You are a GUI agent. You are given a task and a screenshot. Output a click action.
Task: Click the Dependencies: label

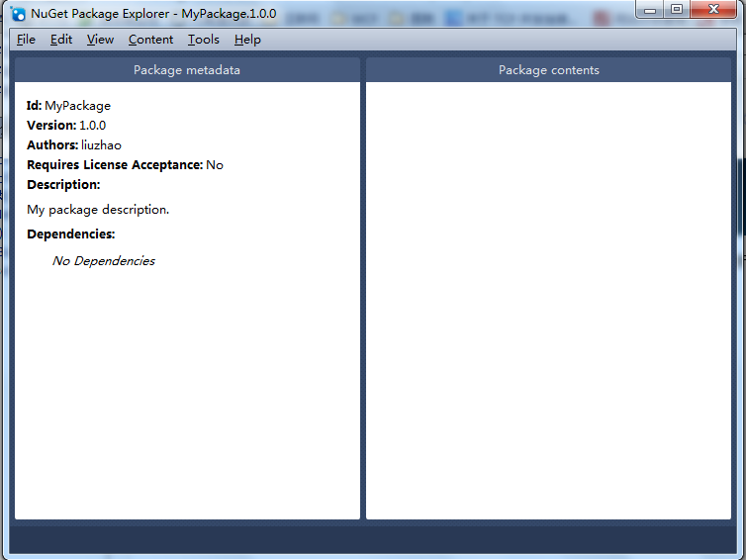click(71, 234)
